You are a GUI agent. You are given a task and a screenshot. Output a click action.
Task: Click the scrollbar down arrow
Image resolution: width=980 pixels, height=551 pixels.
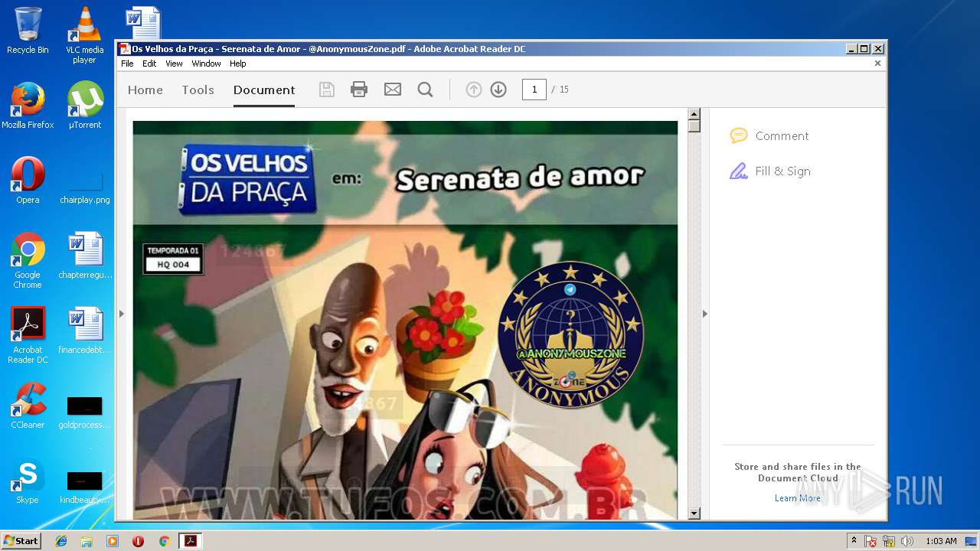tap(694, 514)
